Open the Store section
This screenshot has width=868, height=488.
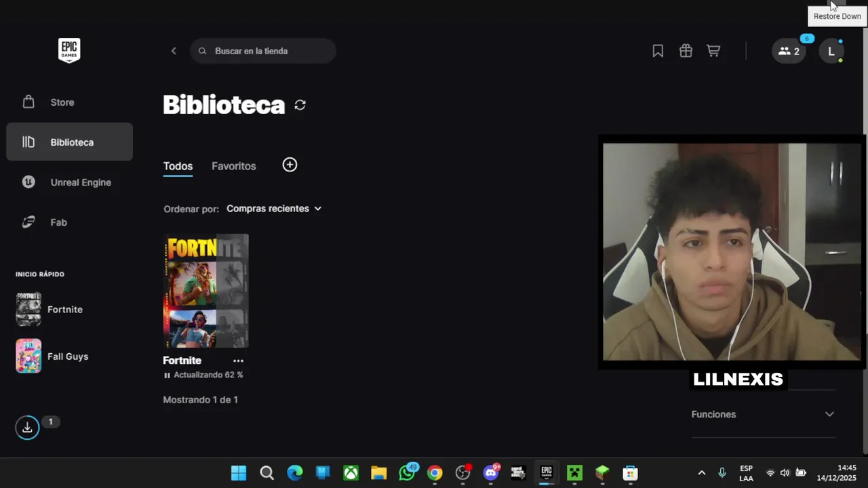(x=69, y=102)
